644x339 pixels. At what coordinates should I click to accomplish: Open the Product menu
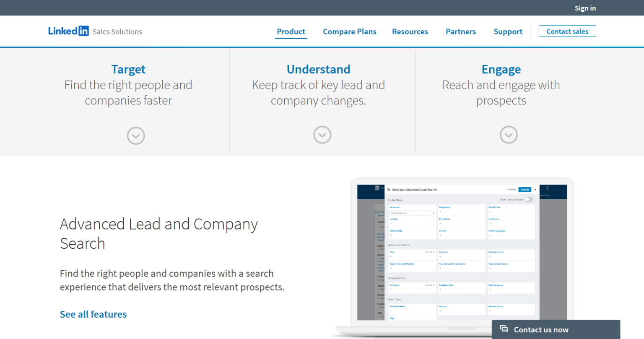coord(291,31)
